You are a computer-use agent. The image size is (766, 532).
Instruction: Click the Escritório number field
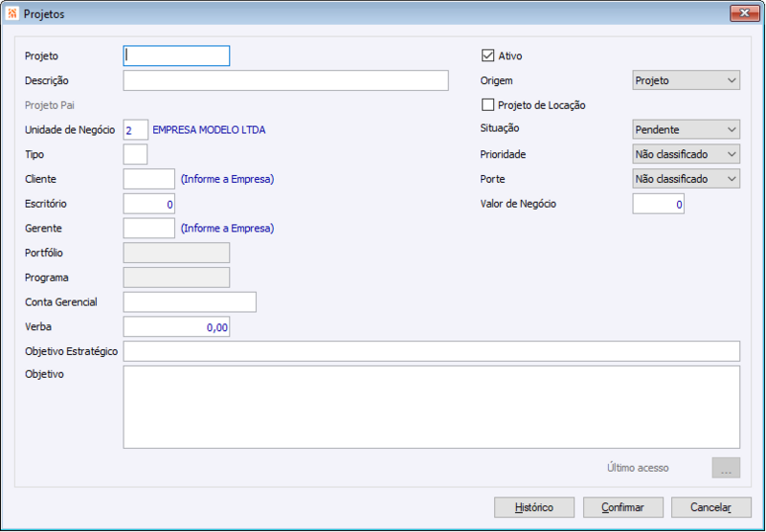[x=149, y=204]
